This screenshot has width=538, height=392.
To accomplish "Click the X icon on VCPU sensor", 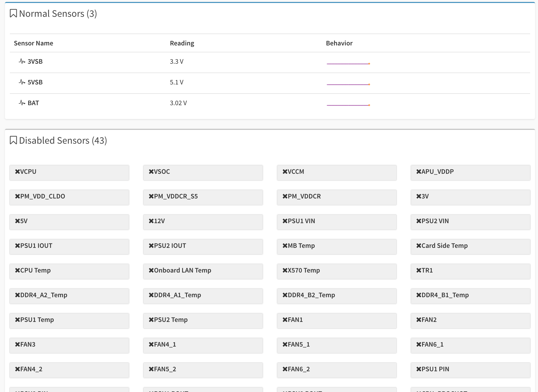I will 17,172.
